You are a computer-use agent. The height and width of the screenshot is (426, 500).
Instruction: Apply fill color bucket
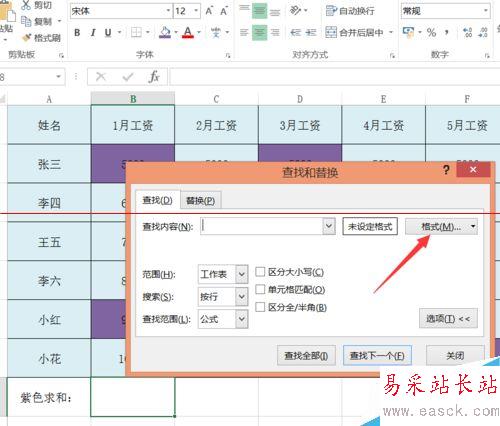tap(165, 33)
